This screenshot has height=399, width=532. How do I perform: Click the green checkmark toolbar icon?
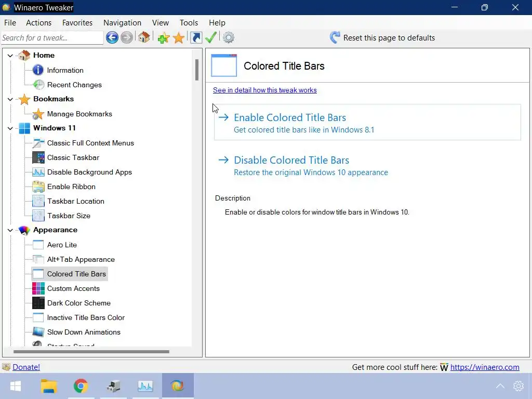[211, 37]
